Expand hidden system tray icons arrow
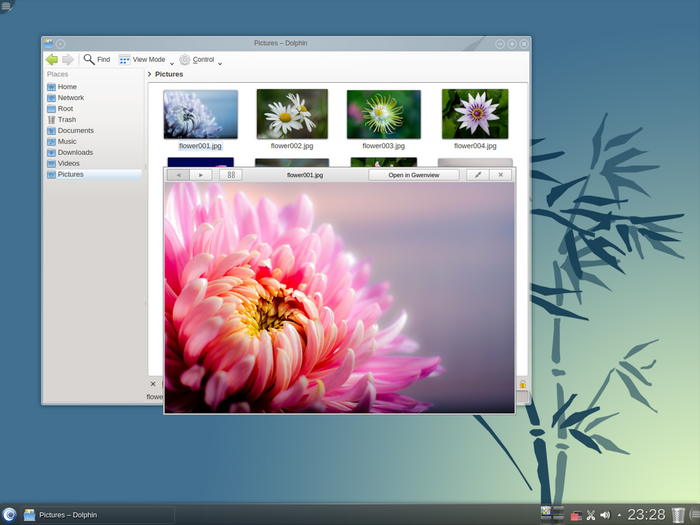 [619, 515]
